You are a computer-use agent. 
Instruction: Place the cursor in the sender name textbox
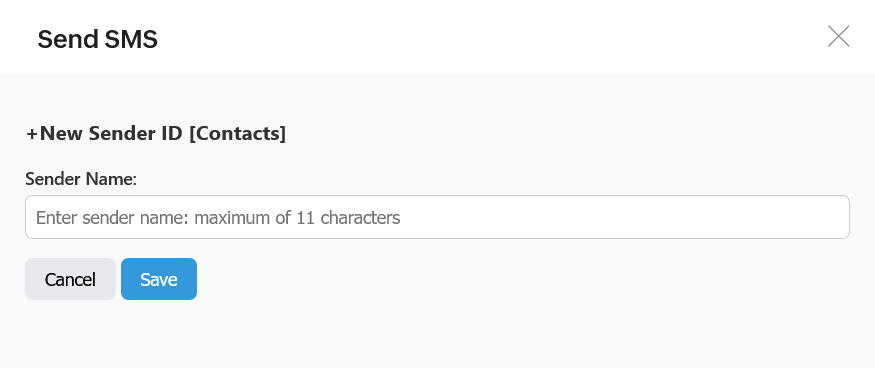(437, 217)
